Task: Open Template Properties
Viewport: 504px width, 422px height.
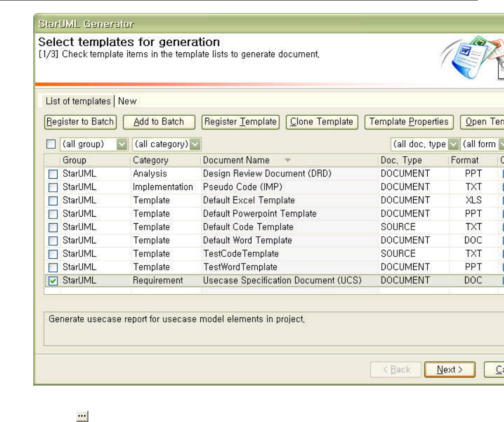Action: (409, 122)
